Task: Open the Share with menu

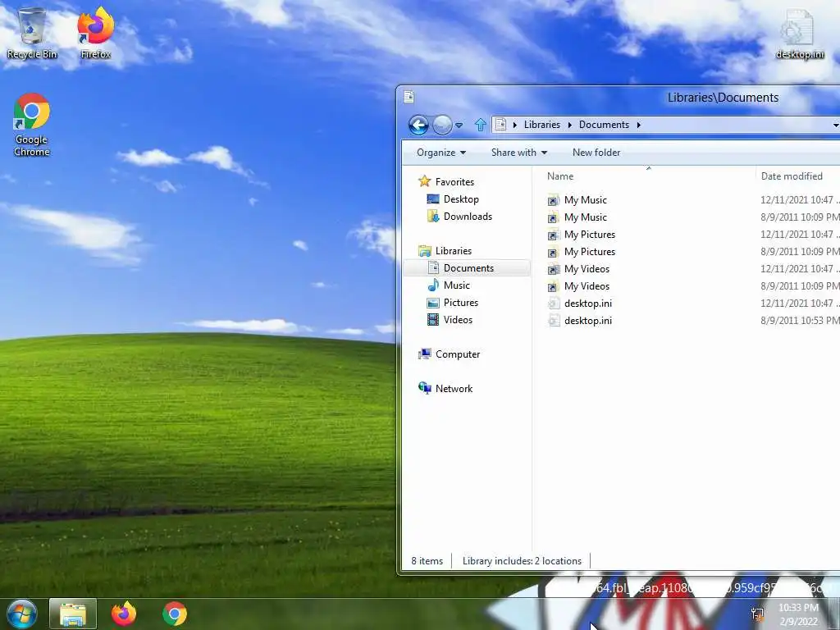Action: pyautogui.click(x=519, y=153)
